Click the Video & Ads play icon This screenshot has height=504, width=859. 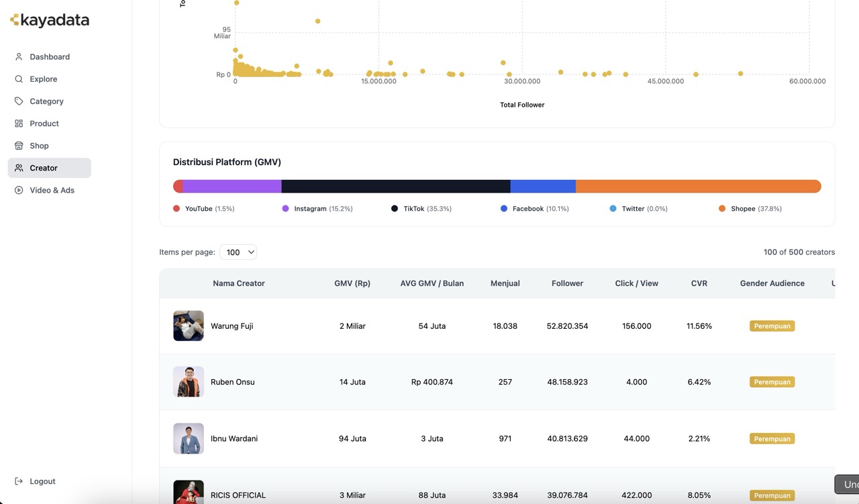[19, 190]
